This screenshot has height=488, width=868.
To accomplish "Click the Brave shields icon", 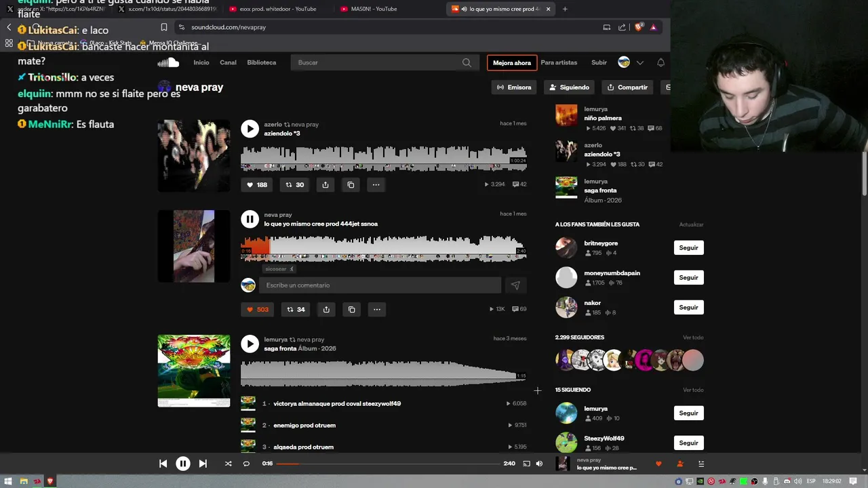I will coord(638,27).
